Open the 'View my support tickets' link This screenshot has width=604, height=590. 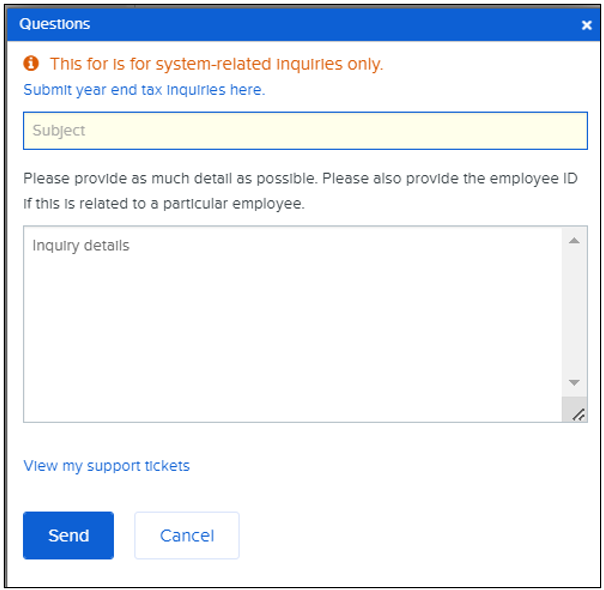106,465
